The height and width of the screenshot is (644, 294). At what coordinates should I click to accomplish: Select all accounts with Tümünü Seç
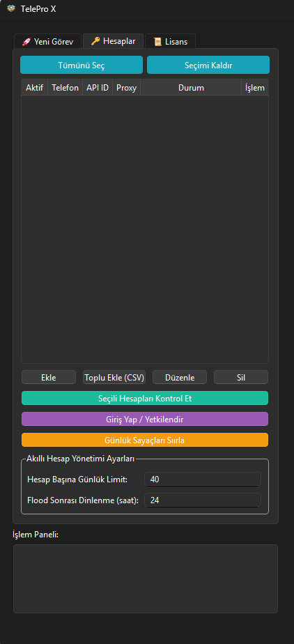point(82,65)
